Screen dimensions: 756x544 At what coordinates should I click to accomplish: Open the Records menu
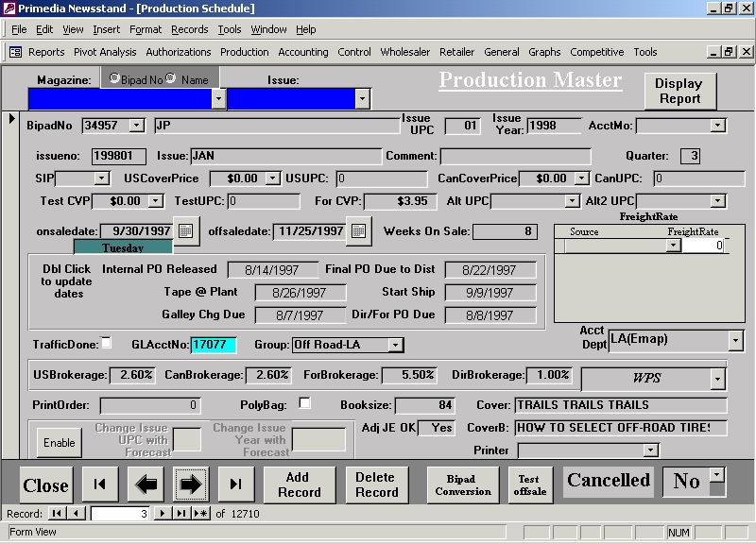pyautogui.click(x=189, y=29)
